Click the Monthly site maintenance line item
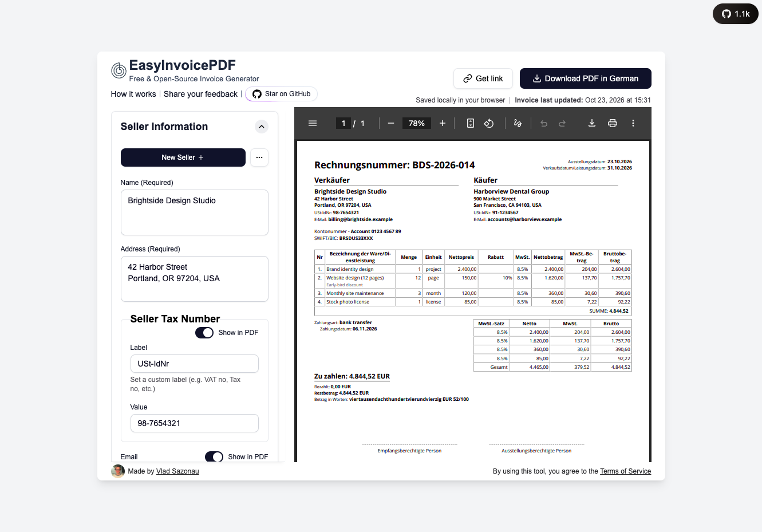The height and width of the screenshot is (532, 762). click(355, 293)
